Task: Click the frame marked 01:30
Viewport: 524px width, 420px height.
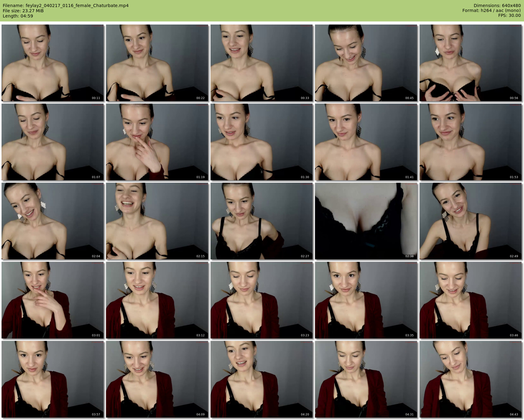Action: pyautogui.click(x=262, y=142)
